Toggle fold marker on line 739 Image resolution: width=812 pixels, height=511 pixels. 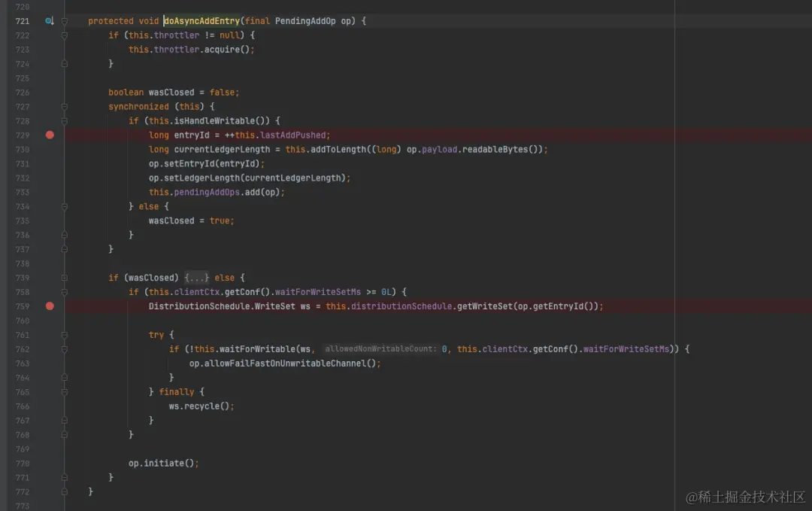pyautogui.click(x=65, y=278)
